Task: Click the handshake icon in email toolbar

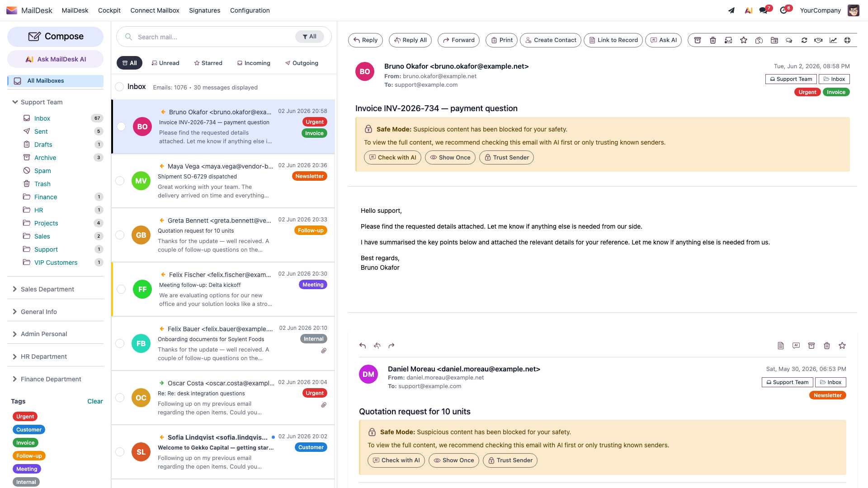Action: pyautogui.click(x=818, y=40)
